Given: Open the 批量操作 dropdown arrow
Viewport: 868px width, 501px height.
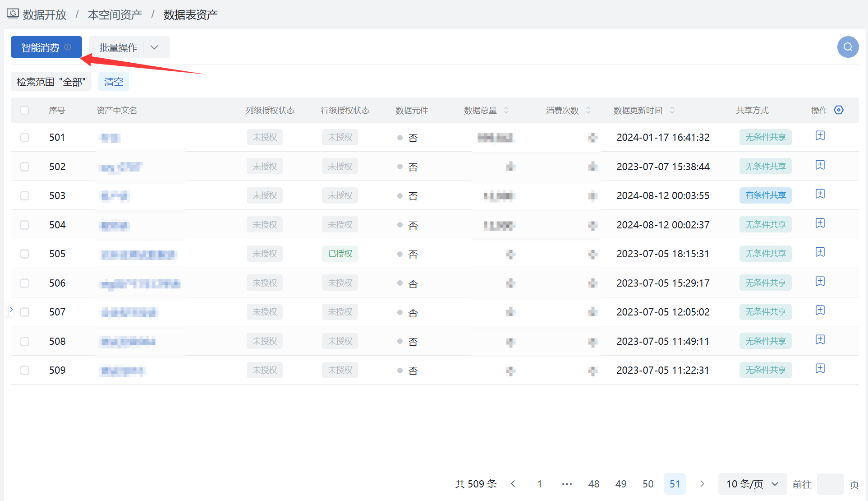Looking at the screenshot, I should tap(154, 47).
